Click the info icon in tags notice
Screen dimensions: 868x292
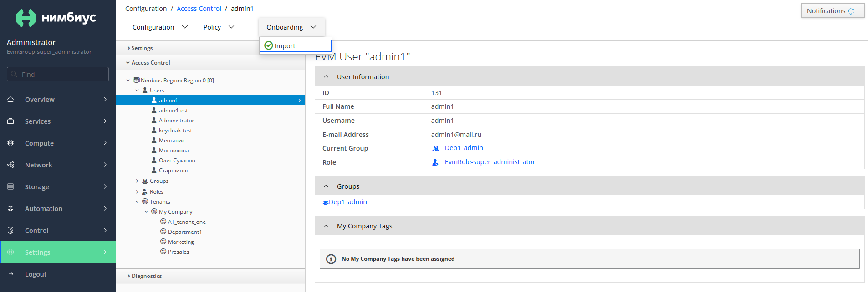(x=331, y=259)
